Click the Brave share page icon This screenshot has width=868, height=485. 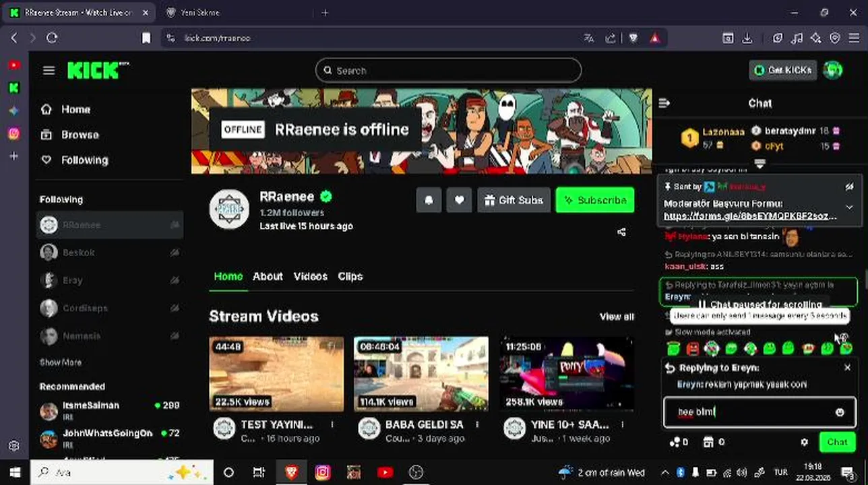(611, 38)
